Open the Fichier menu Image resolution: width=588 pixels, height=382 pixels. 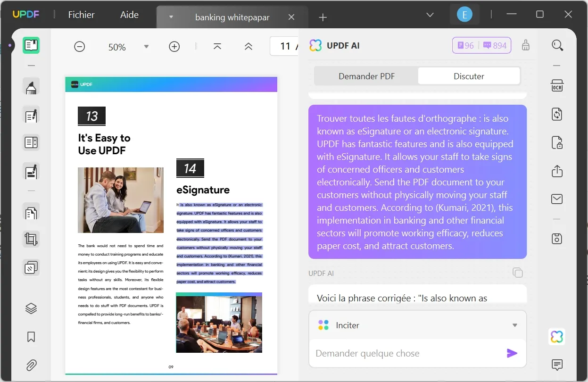[x=81, y=15]
